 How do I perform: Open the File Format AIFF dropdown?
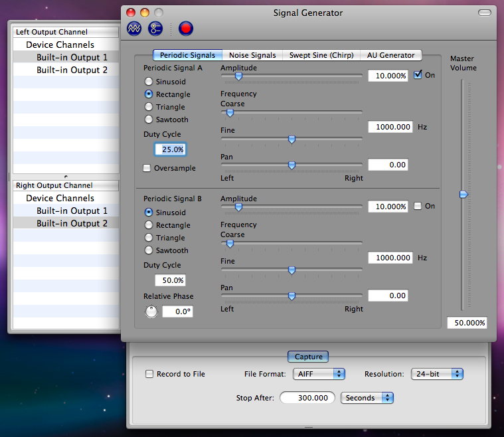click(319, 374)
